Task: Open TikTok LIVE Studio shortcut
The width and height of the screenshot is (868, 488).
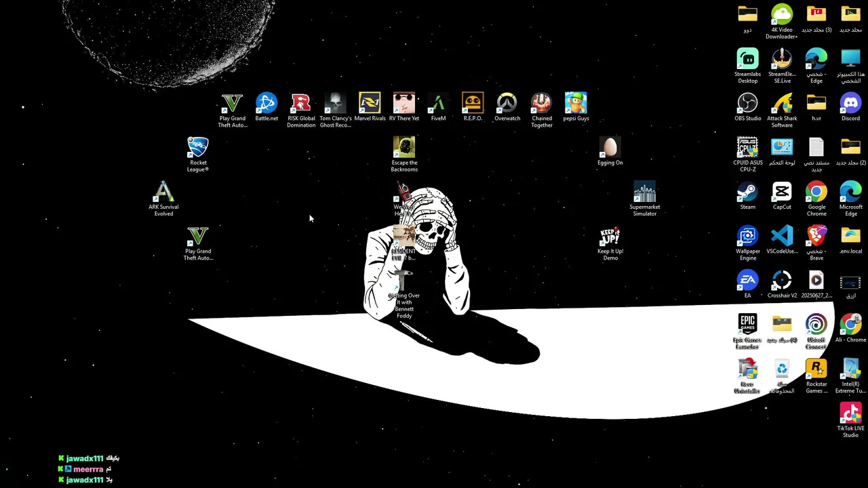Action: (850, 420)
